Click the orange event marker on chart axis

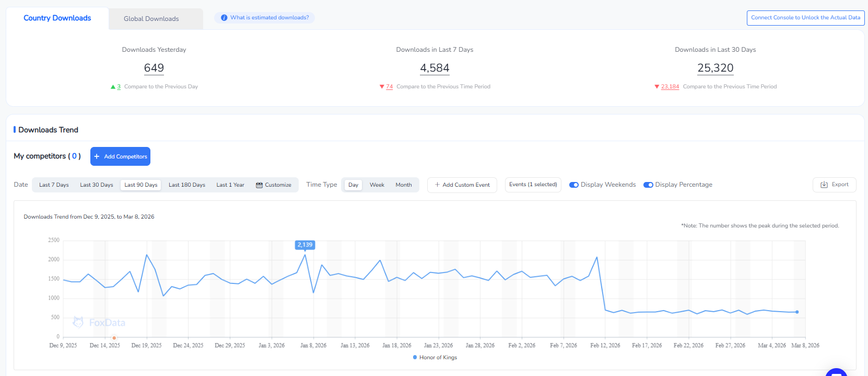(x=114, y=338)
